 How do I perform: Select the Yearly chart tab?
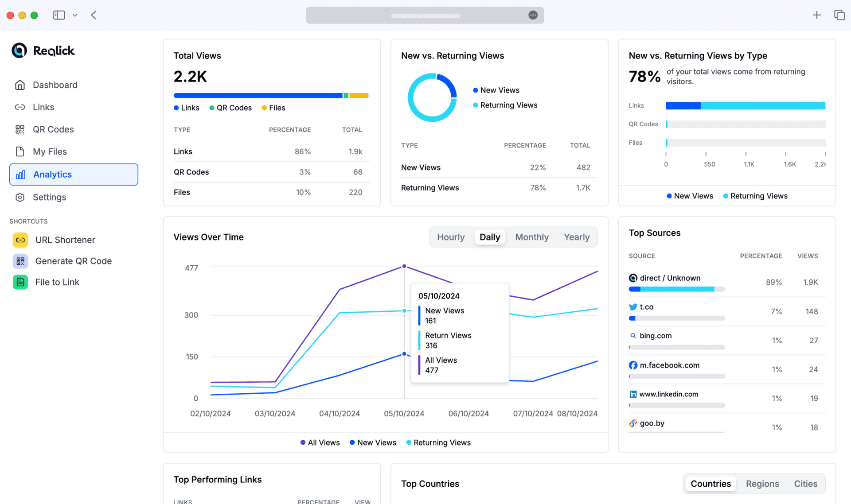(576, 237)
